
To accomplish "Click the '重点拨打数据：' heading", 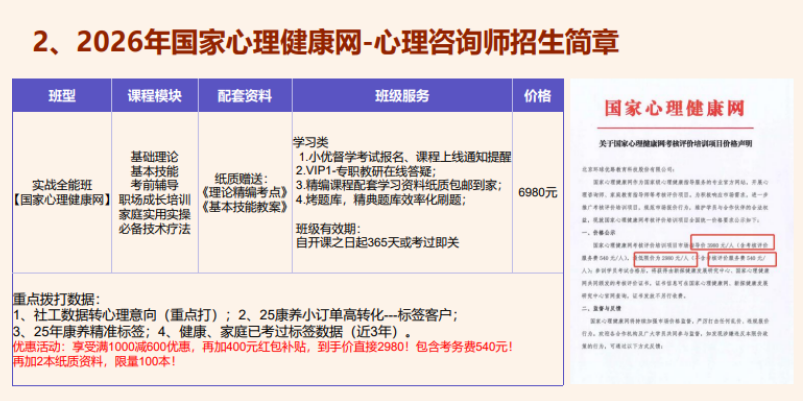I will (56, 300).
